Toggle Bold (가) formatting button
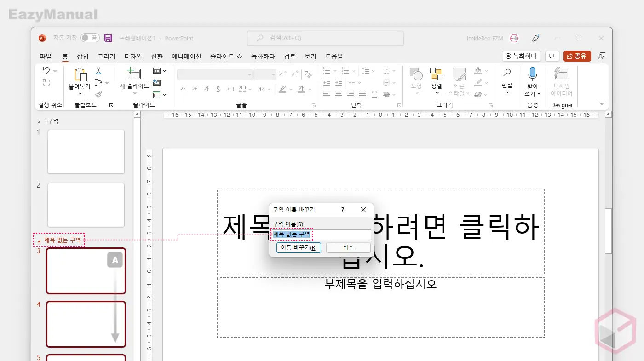The height and width of the screenshot is (361, 644). pyautogui.click(x=183, y=89)
